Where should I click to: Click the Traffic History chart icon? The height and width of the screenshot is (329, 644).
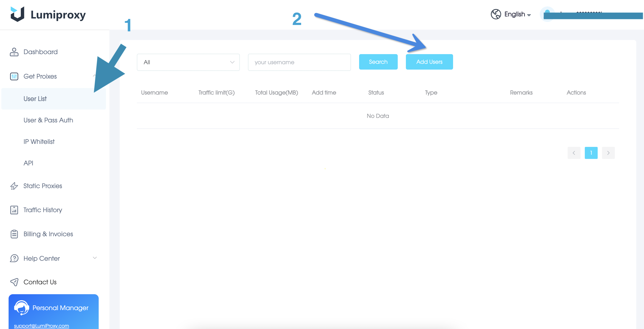(14, 210)
